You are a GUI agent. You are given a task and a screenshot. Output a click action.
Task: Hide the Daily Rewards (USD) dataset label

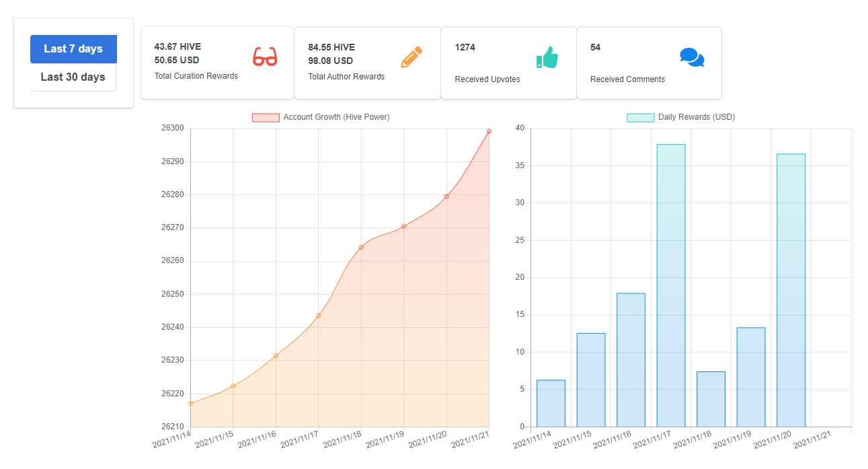coord(697,117)
